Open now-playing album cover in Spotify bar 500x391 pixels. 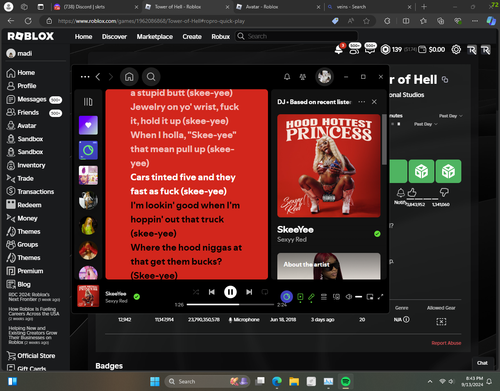[x=88, y=296]
